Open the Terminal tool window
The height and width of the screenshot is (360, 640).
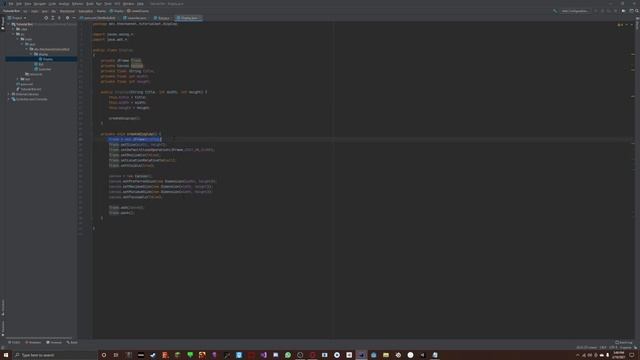tap(53, 342)
